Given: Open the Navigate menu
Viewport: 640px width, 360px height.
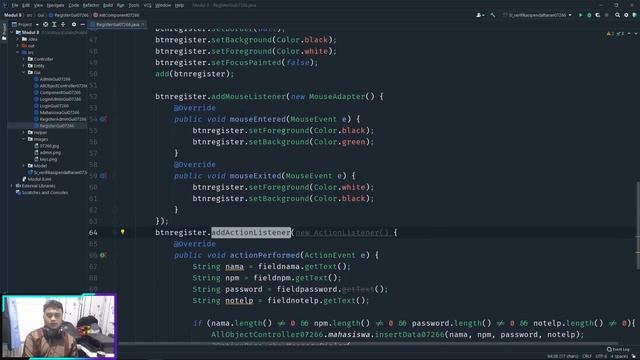Looking at the screenshot, I should coord(56,5).
